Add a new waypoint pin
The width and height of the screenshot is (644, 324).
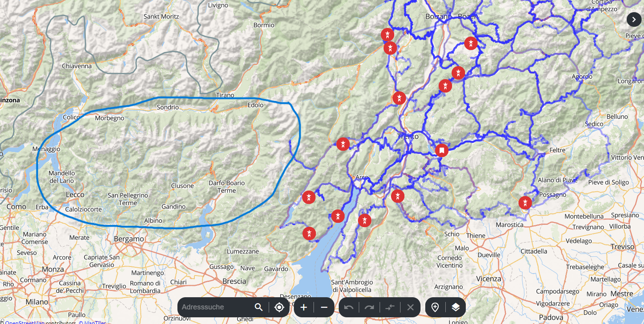[x=435, y=307]
